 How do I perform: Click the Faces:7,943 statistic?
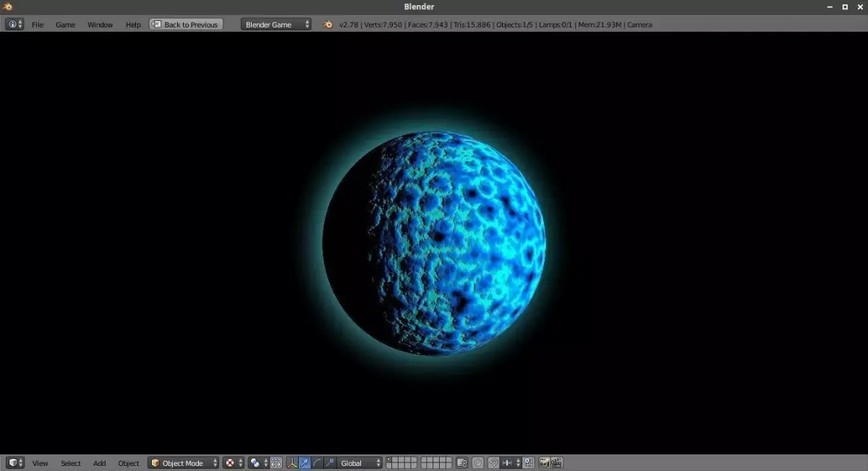427,25
